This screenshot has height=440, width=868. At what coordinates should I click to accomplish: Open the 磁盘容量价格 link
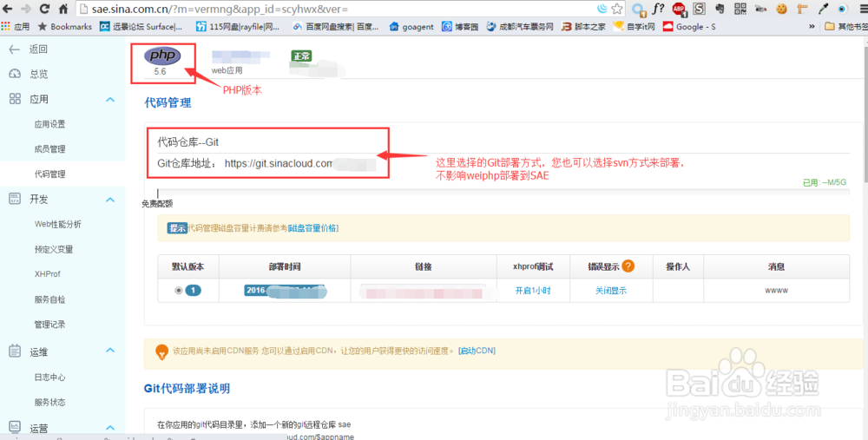click(313, 228)
